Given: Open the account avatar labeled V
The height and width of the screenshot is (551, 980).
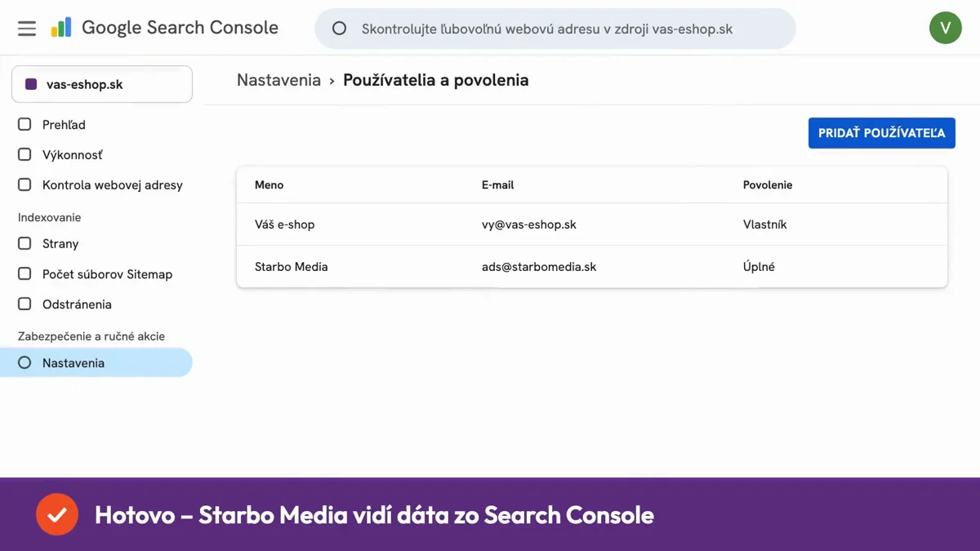Looking at the screenshot, I should click(x=946, y=29).
